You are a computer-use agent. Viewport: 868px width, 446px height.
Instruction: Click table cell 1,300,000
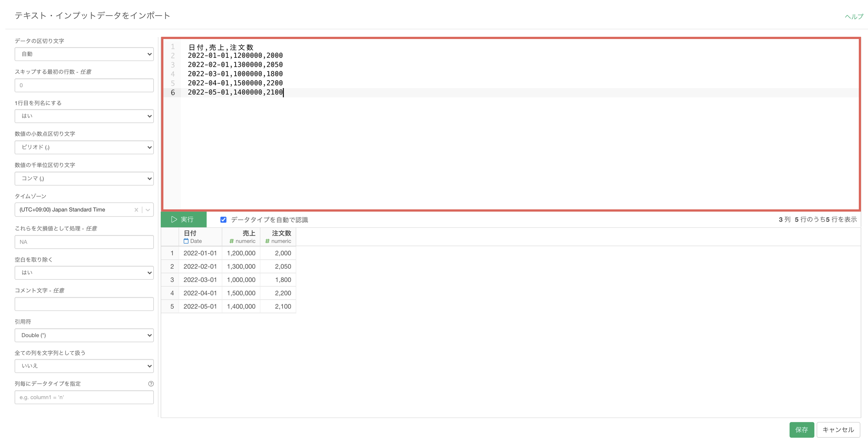(241, 266)
